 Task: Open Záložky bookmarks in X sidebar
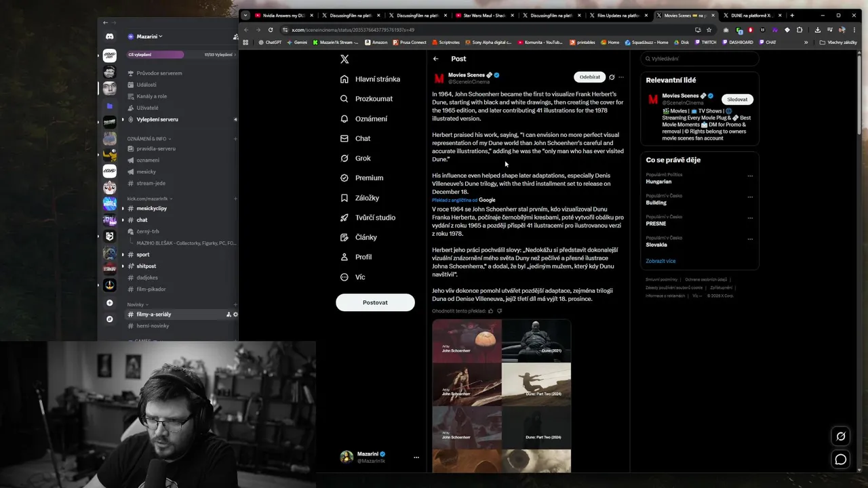tap(359, 198)
